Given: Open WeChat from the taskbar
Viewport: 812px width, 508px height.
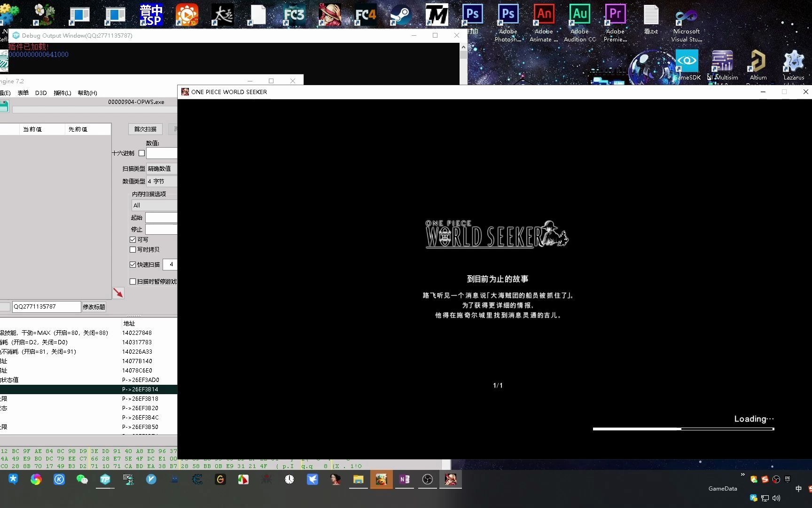Looking at the screenshot, I should (x=82, y=479).
